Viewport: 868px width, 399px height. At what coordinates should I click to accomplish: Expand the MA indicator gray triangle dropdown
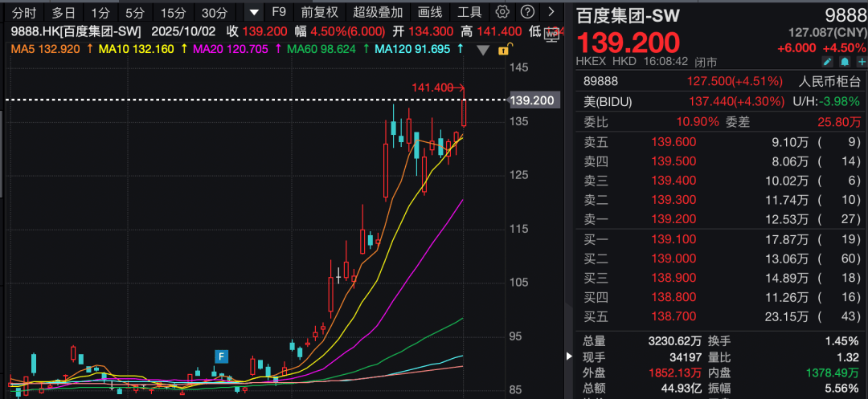coord(483,50)
